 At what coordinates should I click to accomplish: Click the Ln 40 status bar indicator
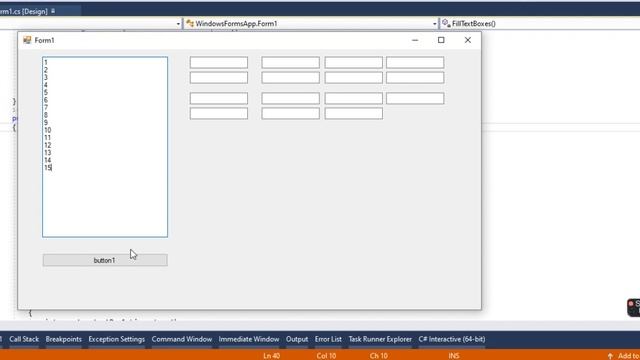(271, 356)
